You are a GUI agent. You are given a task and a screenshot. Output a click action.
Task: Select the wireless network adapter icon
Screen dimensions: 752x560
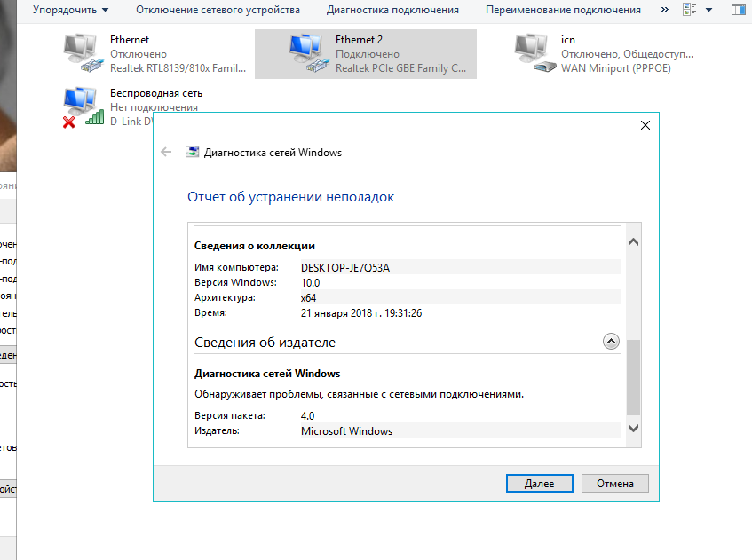pyautogui.click(x=83, y=106)
